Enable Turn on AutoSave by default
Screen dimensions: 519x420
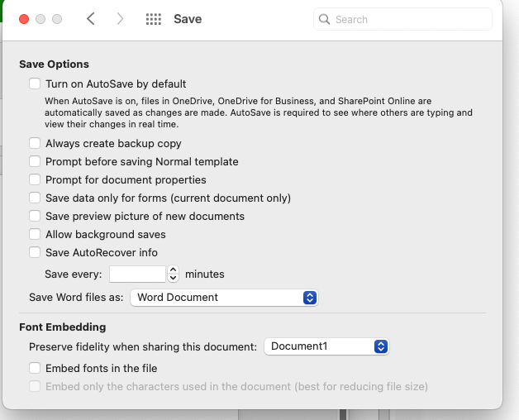35,84
